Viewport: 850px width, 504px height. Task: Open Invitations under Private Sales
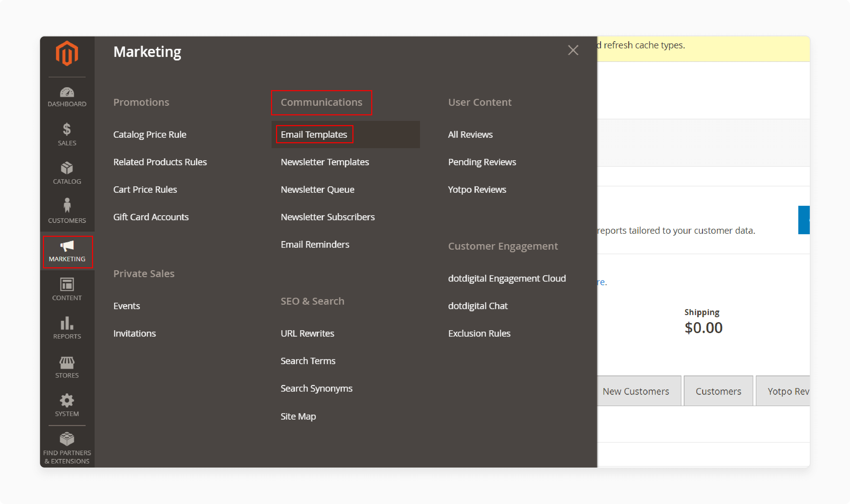134,334
